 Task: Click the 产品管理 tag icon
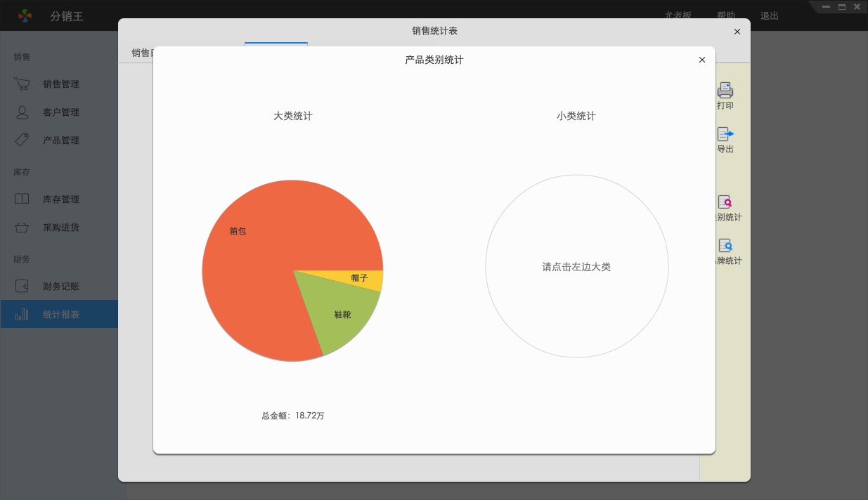22,140
